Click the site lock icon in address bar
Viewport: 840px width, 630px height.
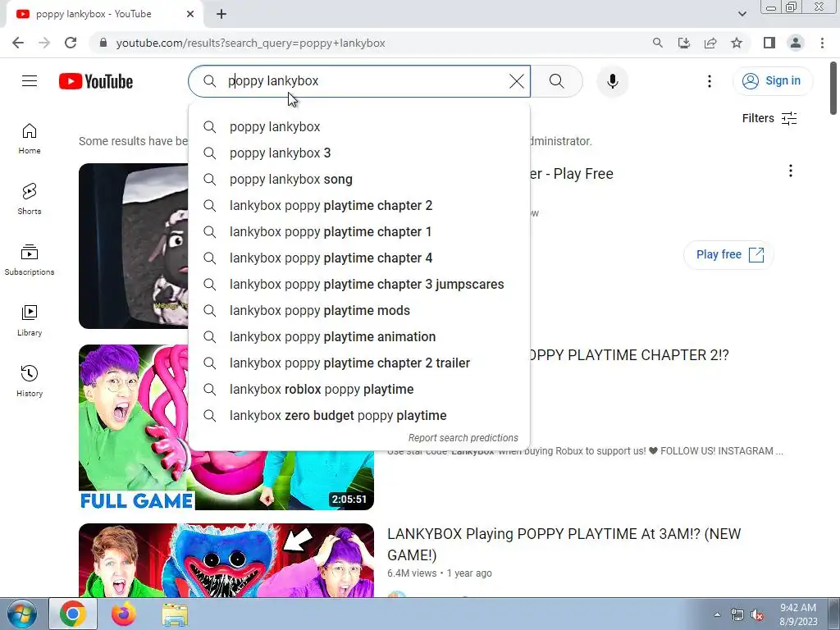point(103,43)
